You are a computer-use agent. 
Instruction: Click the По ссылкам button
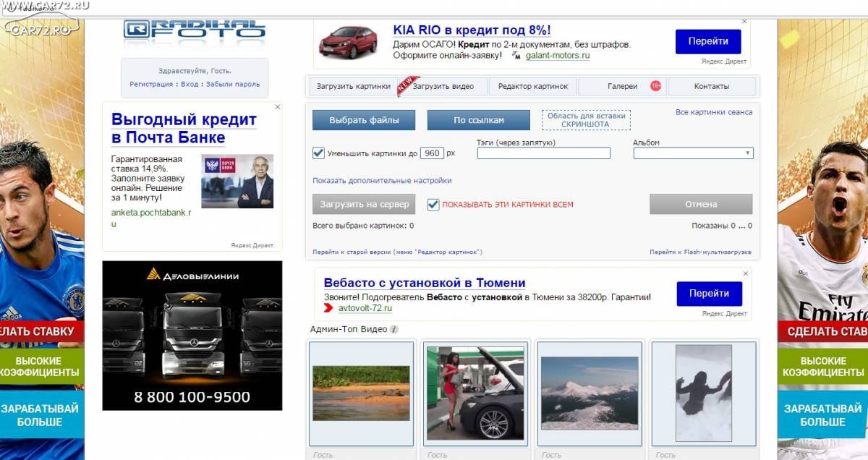tap(479, 120)
